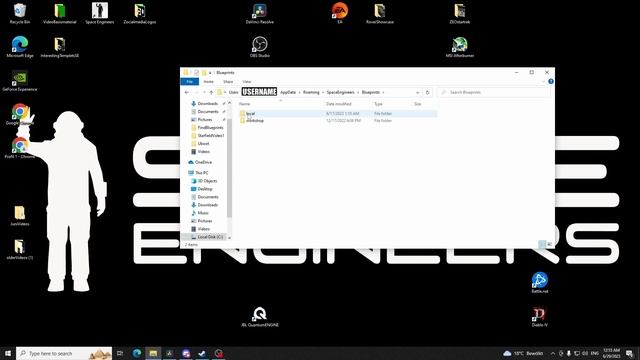Select the 'local' folder row
Image resolution: width=640 pixels, height=360 pixels.
coord(337,113)
